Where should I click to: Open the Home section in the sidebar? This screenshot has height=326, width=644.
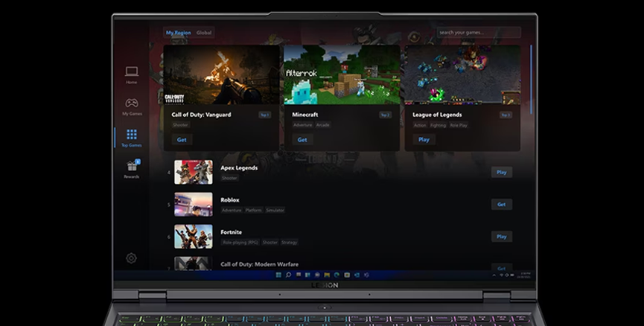click(132, 75)
